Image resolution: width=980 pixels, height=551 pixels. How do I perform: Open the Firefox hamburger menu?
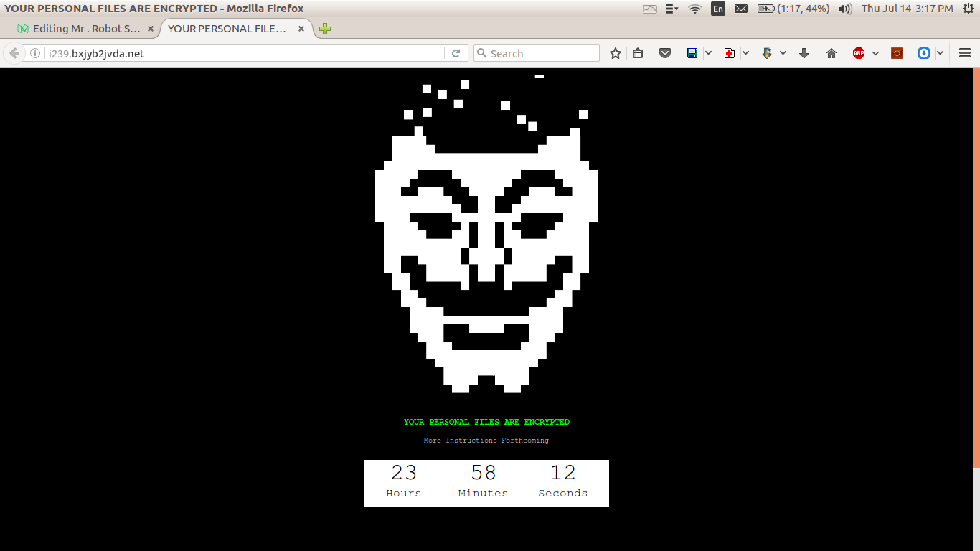point(964,53)
